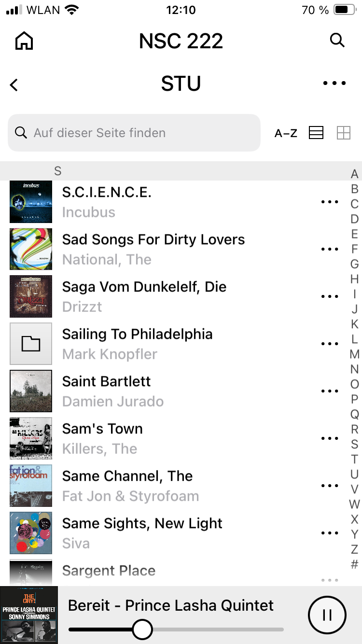
Task: Switch to grid view layout
Action: pos(343,133)
